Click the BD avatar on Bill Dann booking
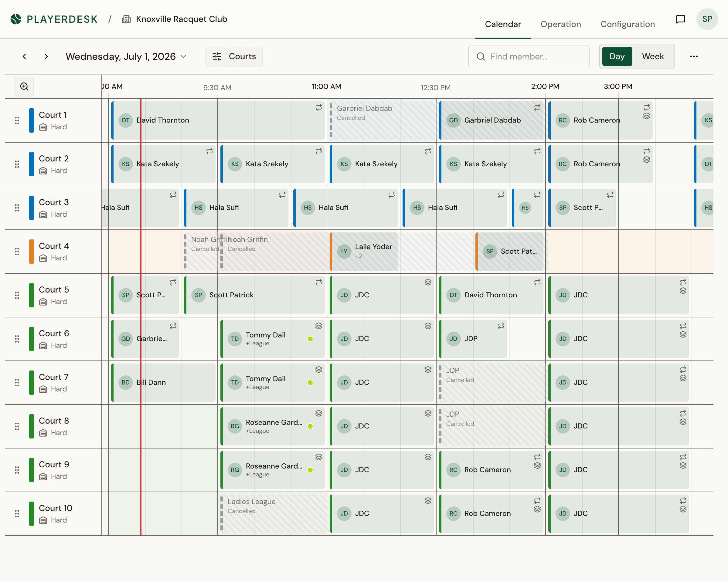This screenshot has width=728, height=582. tap(126, 382)
